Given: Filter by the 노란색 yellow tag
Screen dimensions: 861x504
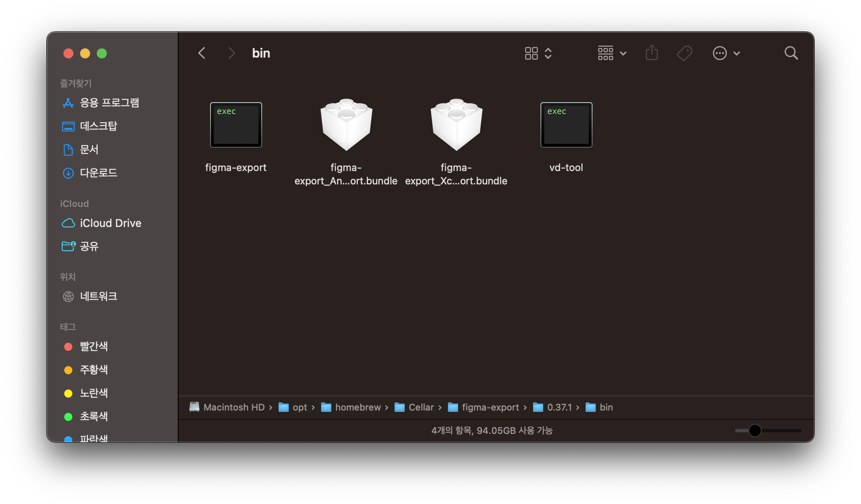Looking at the screenshot, I should (93, 393).
